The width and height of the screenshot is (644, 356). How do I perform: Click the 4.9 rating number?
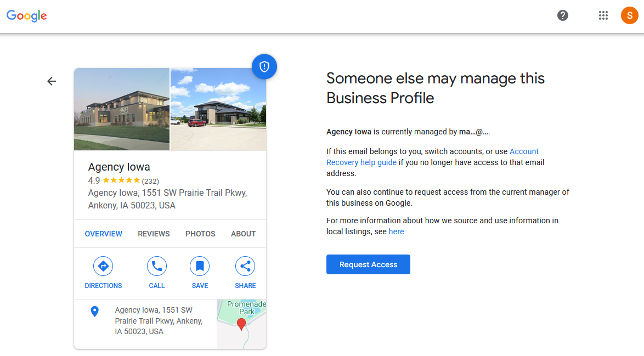(x=94, y=180)
